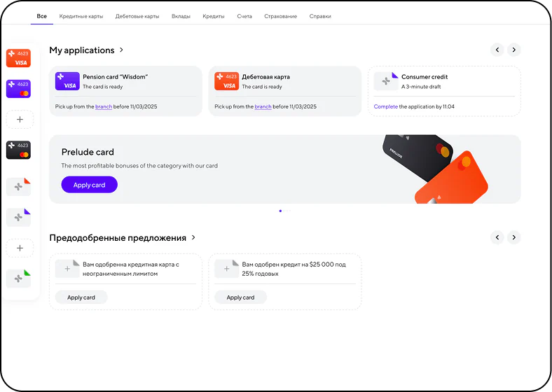552x392 pixels.
Task: Click the purple Apply card button
Action: coord(90,185)
